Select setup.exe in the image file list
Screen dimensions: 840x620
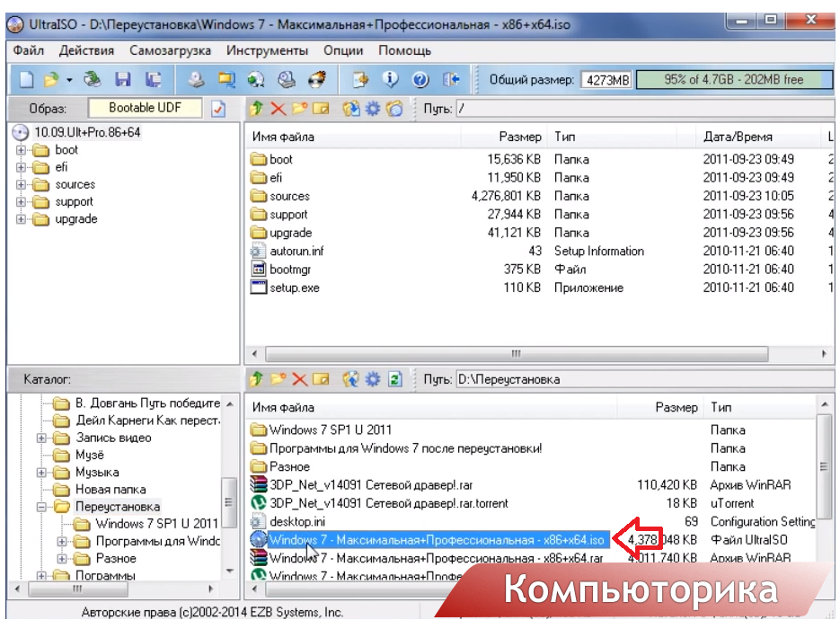[x=294, y=288]
